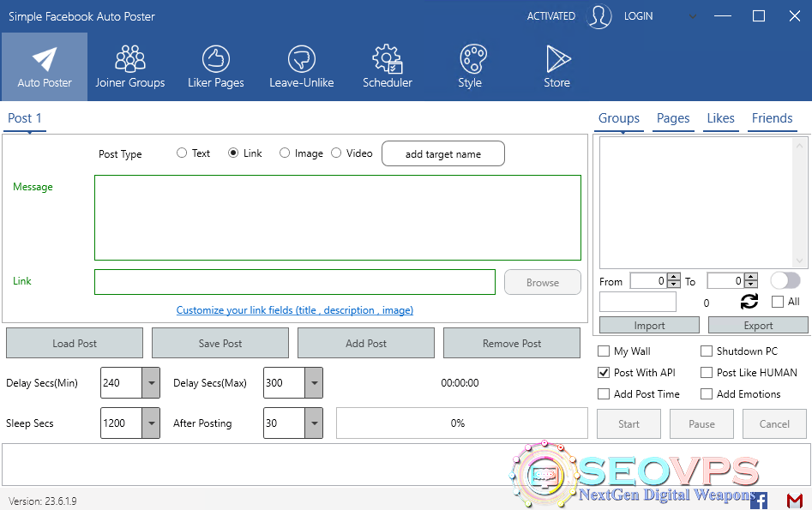Click the ACTIVATED status text

[551, 16]
